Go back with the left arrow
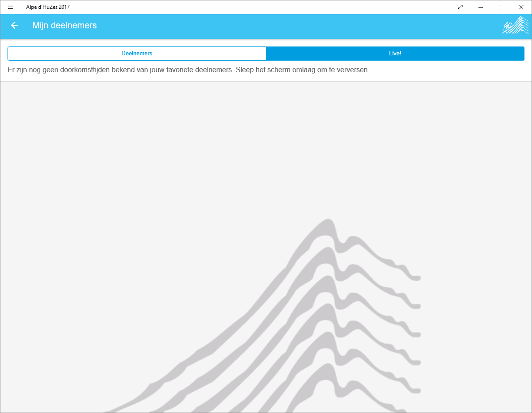The height and width of the screenshot is (413, 532). 15,25
